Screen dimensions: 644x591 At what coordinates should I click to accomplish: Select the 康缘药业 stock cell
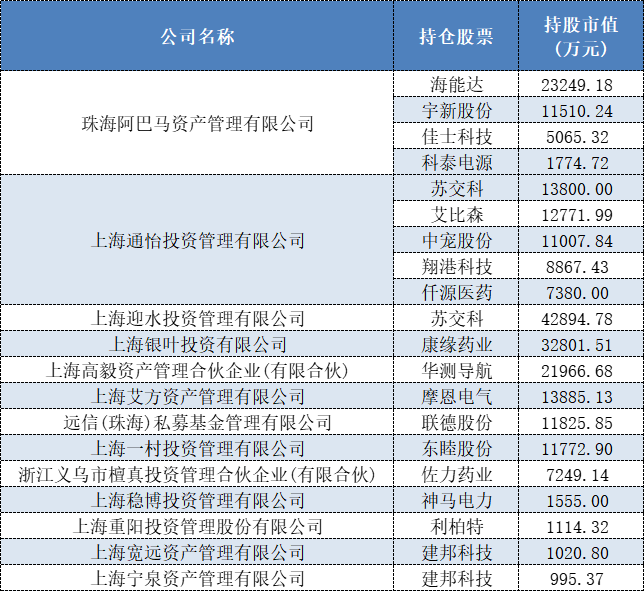(x=456, y=344)
